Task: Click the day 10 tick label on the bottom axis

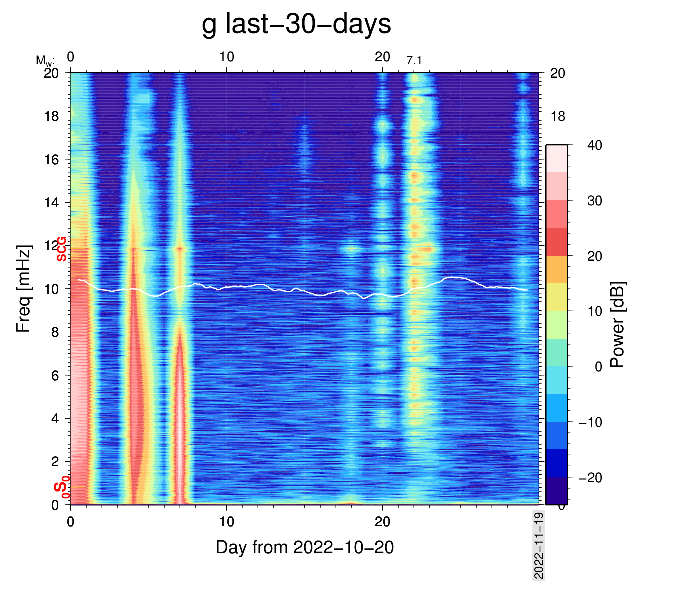Action: [x=226, y=522]
